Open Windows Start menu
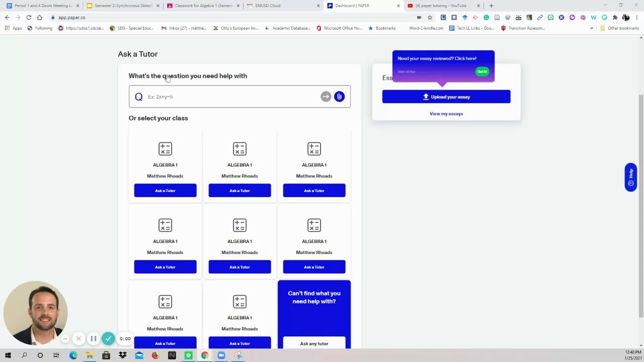 pyautogui.click(x=8, y=355)
